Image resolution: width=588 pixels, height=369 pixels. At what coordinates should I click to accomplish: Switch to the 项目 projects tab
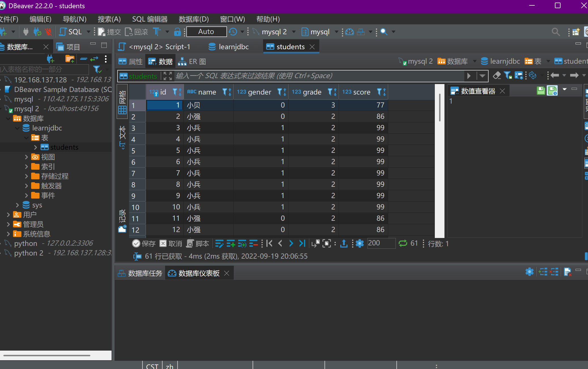click(x=68, y=47)
